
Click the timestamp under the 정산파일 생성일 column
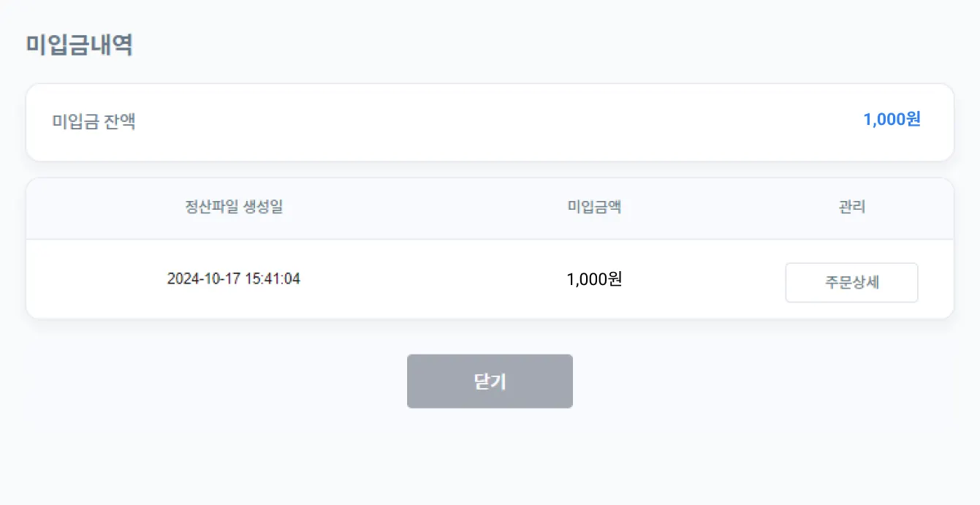(x=234, y=279)
